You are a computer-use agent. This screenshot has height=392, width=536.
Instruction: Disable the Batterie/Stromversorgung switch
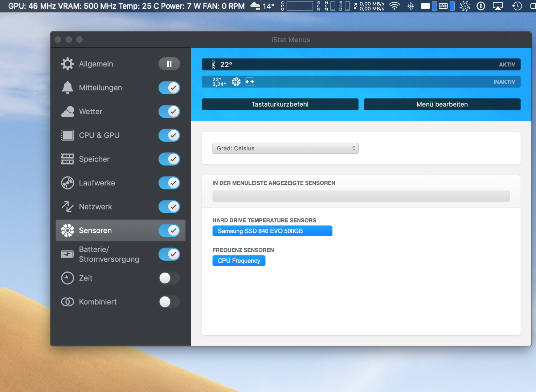pos(169,254)
